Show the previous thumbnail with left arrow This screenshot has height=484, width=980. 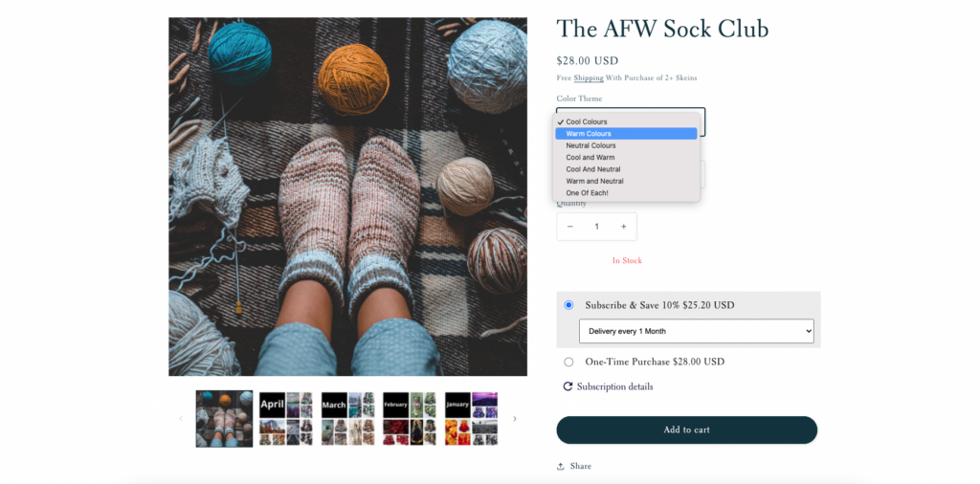(181, 418)
